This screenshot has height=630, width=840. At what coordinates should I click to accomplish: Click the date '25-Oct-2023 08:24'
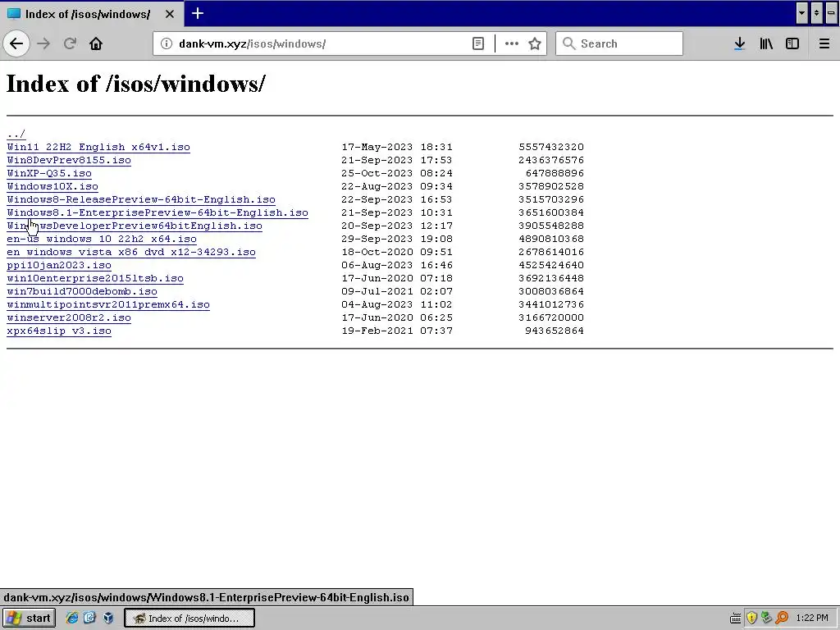397,173
